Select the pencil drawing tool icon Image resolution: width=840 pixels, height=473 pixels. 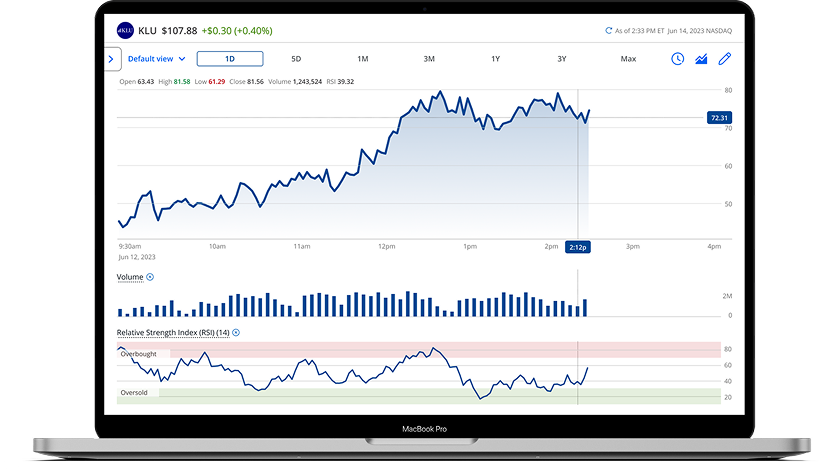click(x=725, y=59)
